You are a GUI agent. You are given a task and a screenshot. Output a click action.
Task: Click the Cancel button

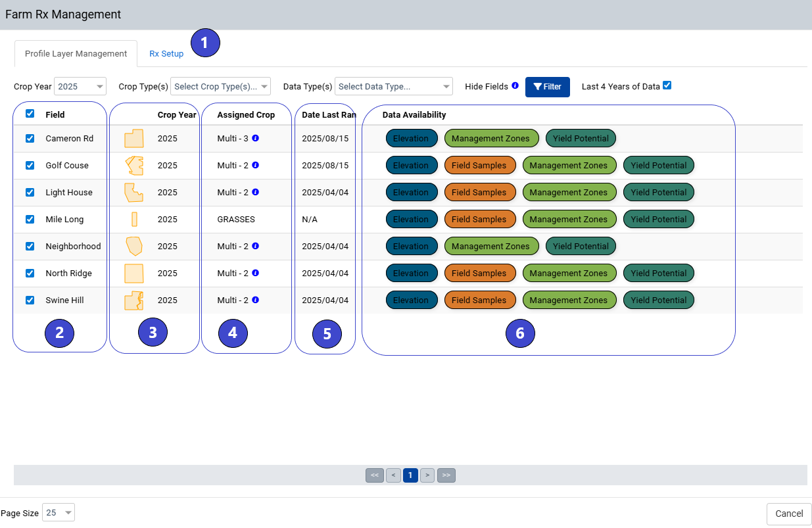coord(788,514)
